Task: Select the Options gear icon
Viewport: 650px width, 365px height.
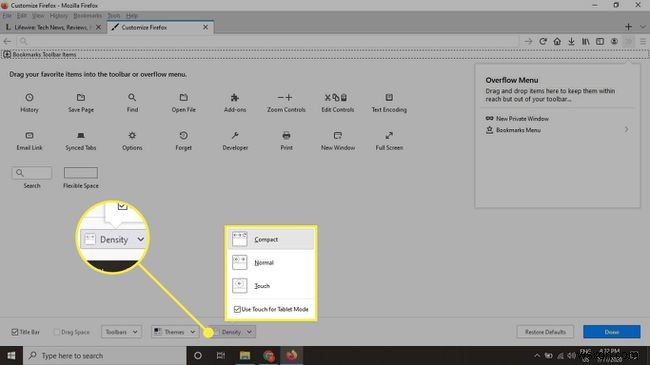Action: point(132,136)
